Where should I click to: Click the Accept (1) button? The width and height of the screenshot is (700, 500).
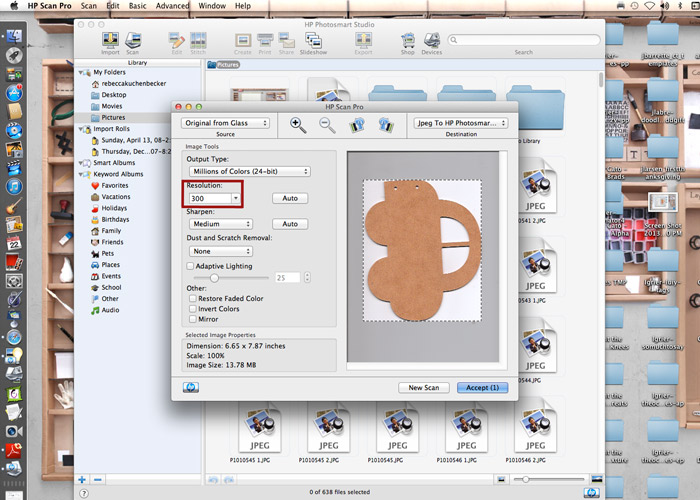pos(483,388)
